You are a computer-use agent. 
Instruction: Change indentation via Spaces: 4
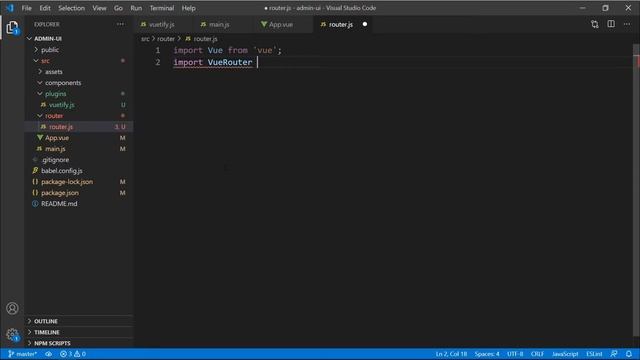pyautogui.click(x=487, y=354)
